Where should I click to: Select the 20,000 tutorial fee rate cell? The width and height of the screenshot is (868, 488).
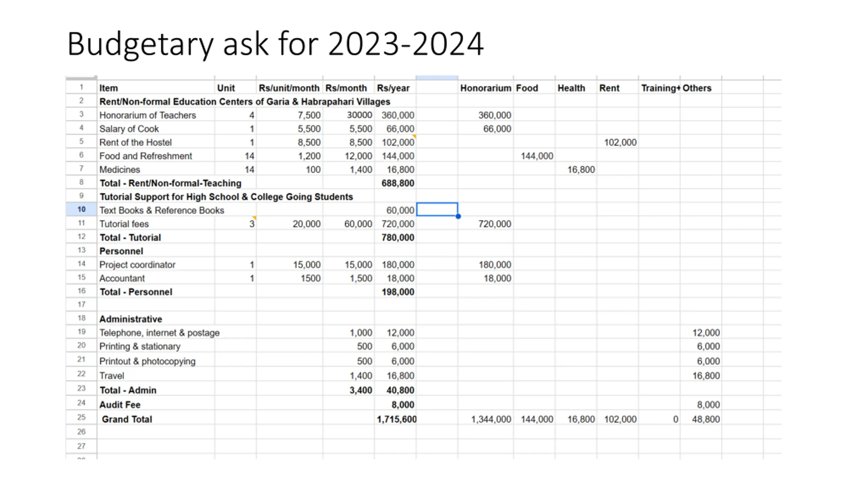pyautogui.click(x=289, y=224)
